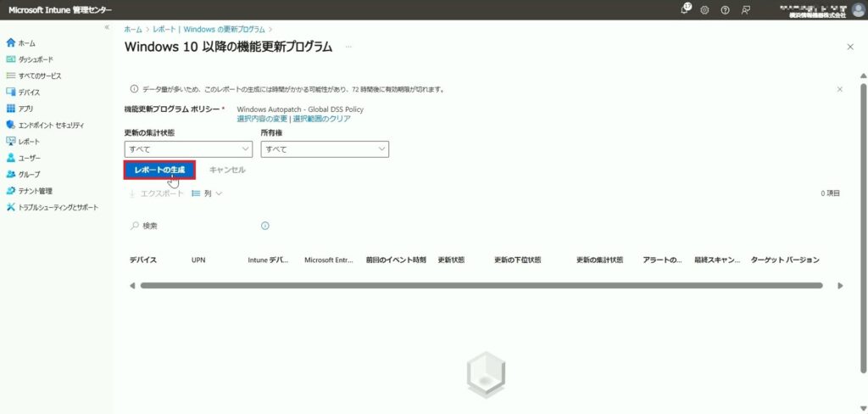Click the 選択範囲のクリア link
Image resolution: width=868 pixels, height=414 pixels.
[x=321, y=119]
